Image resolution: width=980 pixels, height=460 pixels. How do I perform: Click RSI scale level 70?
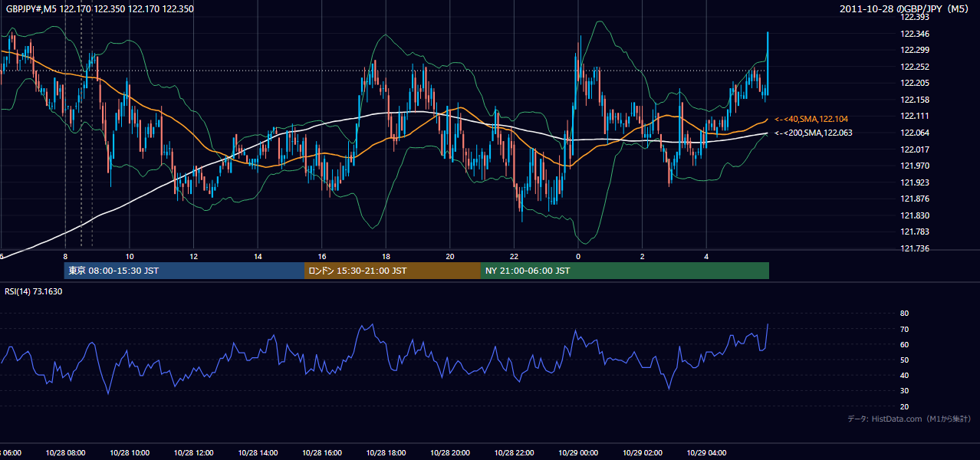point(904,329)
